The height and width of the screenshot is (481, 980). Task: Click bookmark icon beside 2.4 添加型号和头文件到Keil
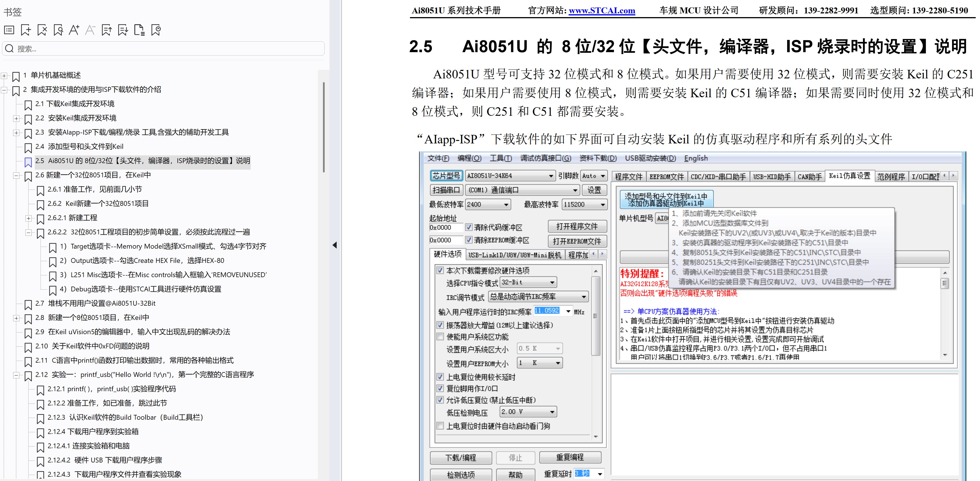(x=28, y=148)
